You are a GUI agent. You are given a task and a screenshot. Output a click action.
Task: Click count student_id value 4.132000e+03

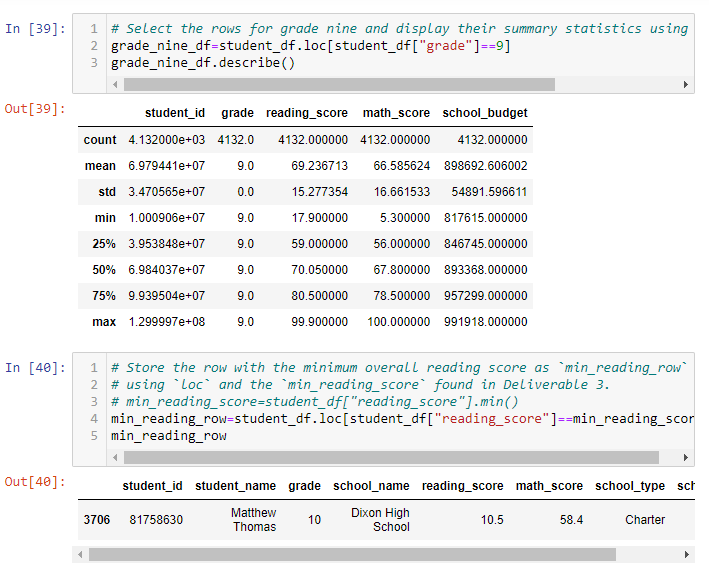(x=166, y=140)
